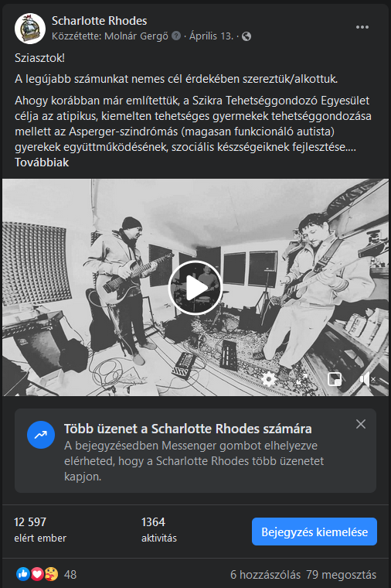The image size is (391, 588).
Task: Dismiss the Több üzenet suggestion card
Action: coord(361,424)
